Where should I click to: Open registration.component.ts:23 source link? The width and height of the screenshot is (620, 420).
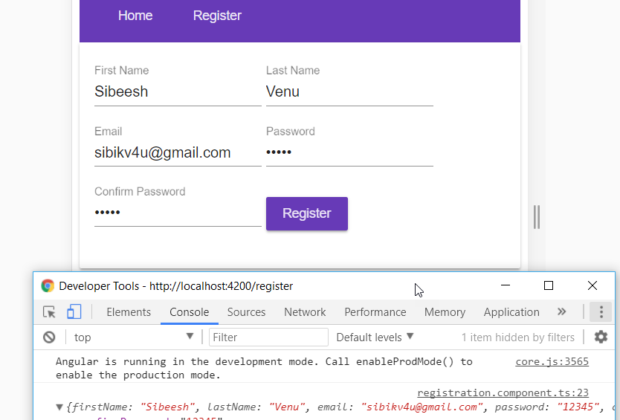[x=503, y=393]
